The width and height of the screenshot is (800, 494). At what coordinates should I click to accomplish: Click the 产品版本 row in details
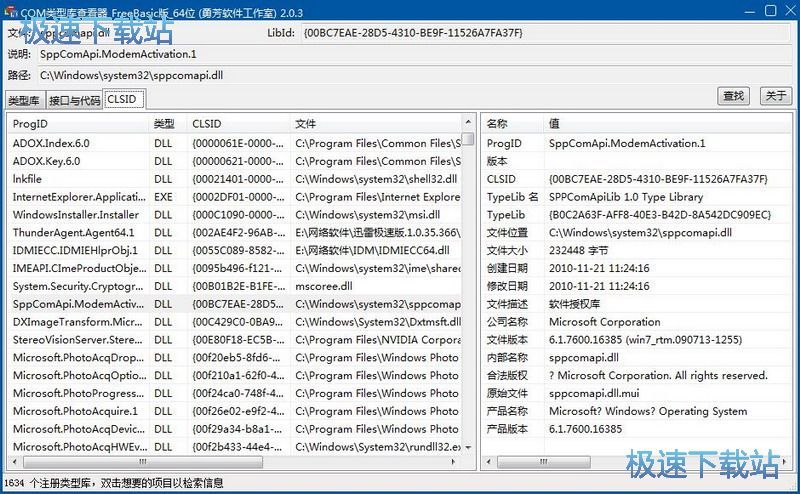637,429
